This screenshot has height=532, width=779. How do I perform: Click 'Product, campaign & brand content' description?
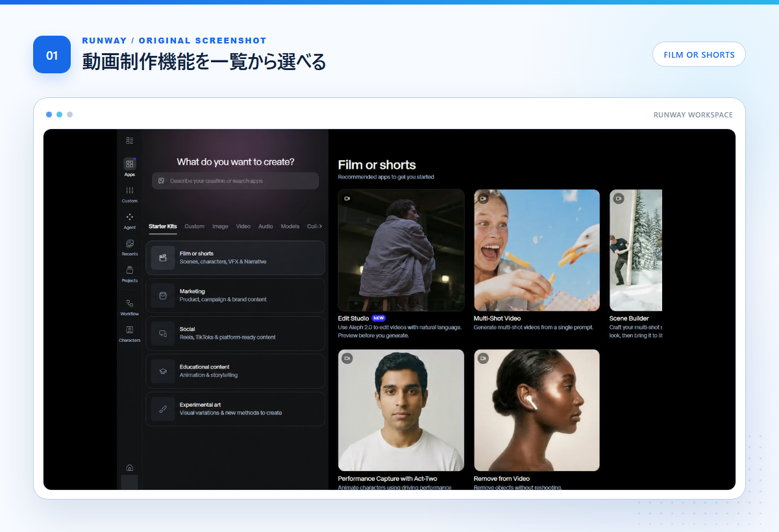pyautogui.click(x=223, y=300)
